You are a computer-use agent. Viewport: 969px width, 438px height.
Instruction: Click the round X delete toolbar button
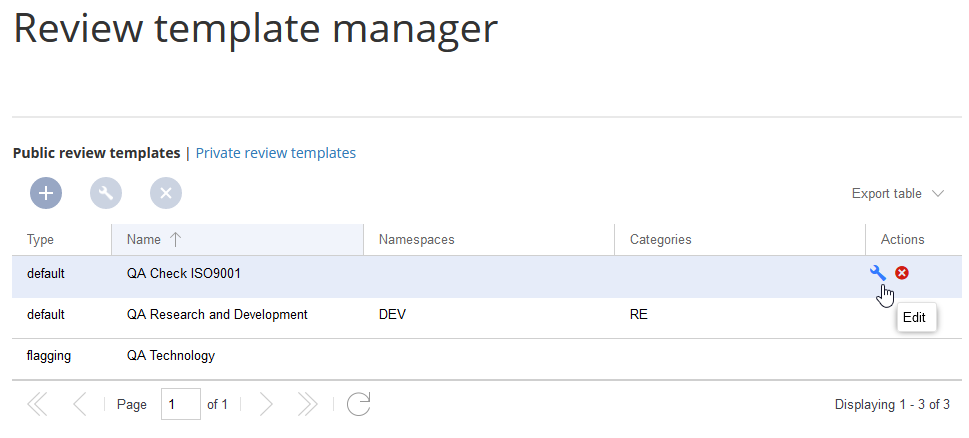(x=166, y=193)
